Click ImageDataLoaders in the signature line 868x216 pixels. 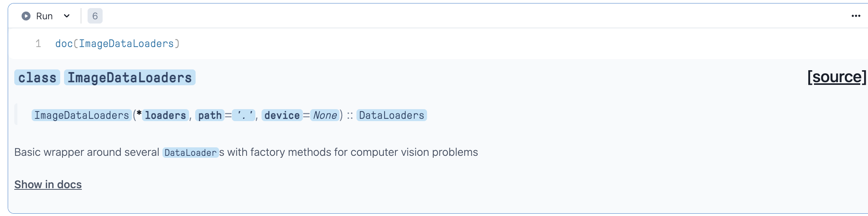pyautogui.click(x=81, y=115)
